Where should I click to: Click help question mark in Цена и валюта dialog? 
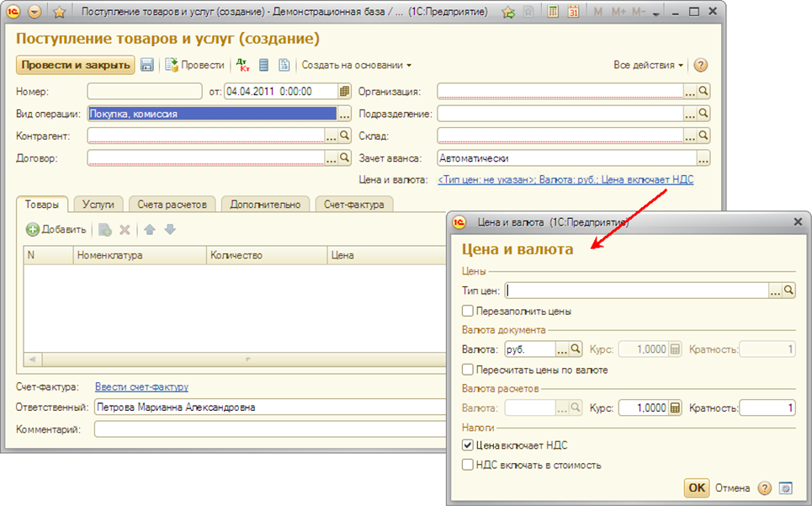coord(764,488)
